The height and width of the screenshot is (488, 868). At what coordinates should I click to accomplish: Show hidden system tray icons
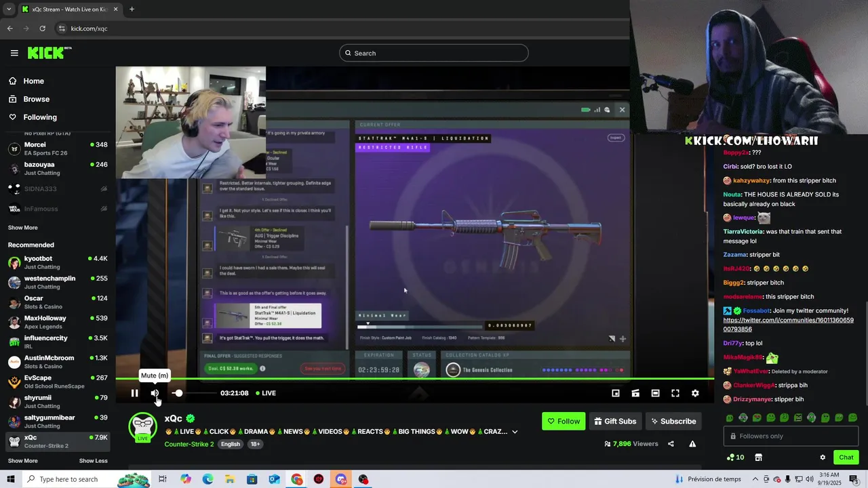click(x=754, y=479)
